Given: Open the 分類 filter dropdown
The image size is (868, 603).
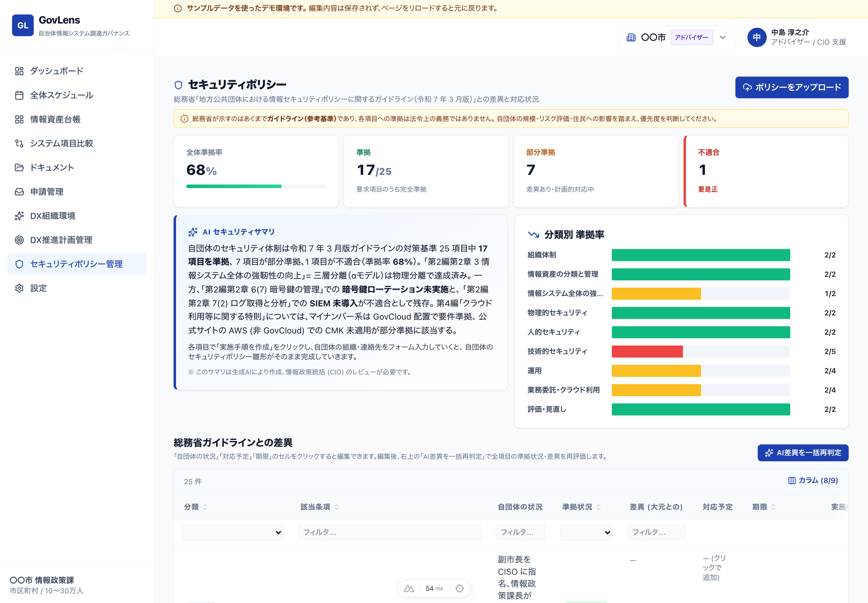Looking at the screenshot, I should tap(233, 533).
